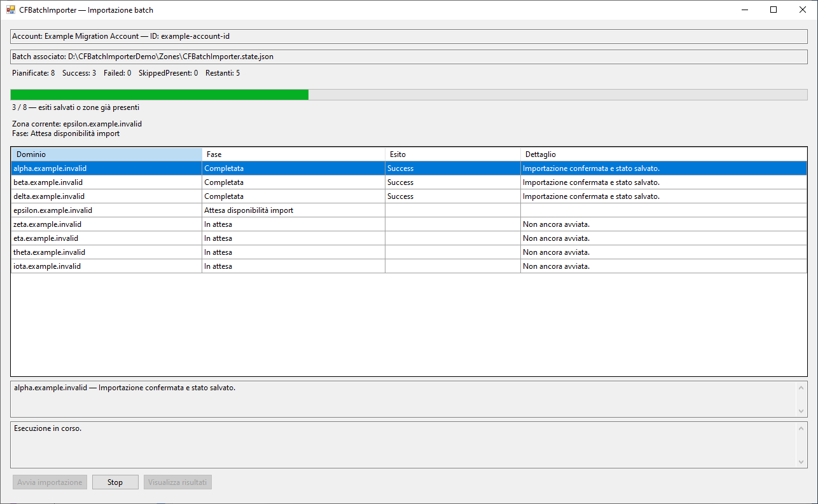Select the delta.example.invalid row

[x=409, y=196]
